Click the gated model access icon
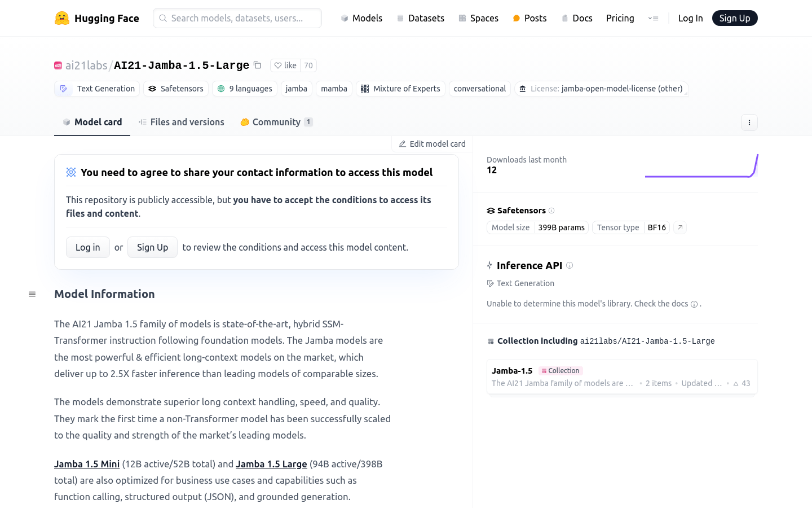The height and width of the screenshot is (508, 812). tap(71, 172)
